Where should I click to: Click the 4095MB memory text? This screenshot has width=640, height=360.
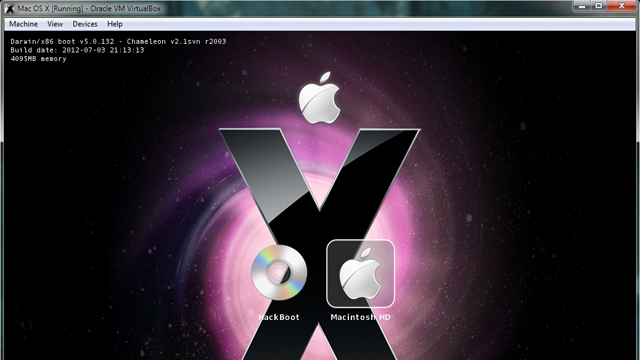coord(38,59)
